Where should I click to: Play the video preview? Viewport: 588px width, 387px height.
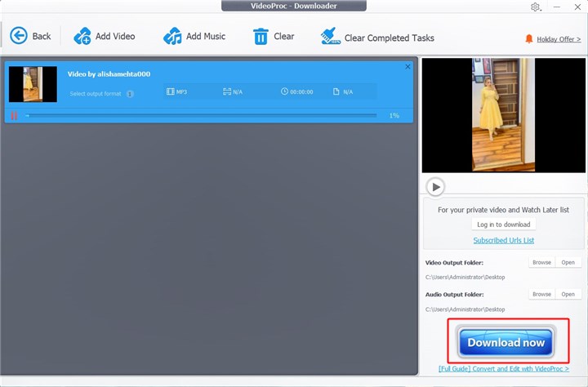click(x=435, y=187)
